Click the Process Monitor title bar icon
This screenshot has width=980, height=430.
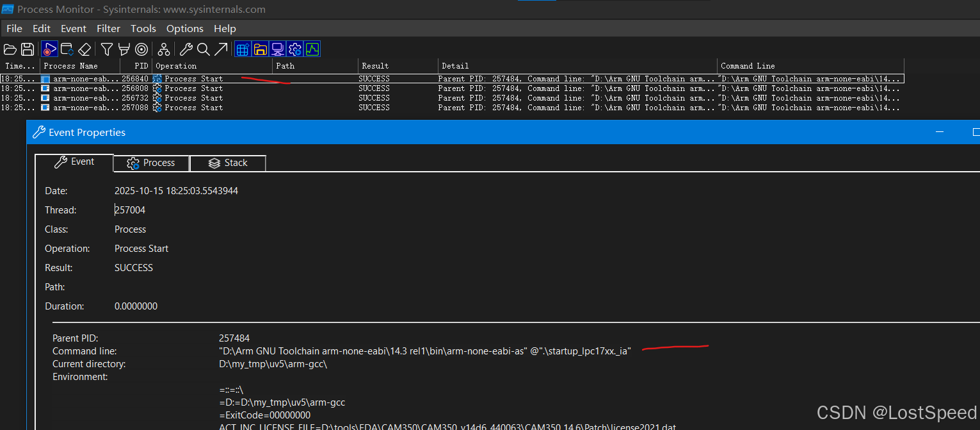[8, 9]
